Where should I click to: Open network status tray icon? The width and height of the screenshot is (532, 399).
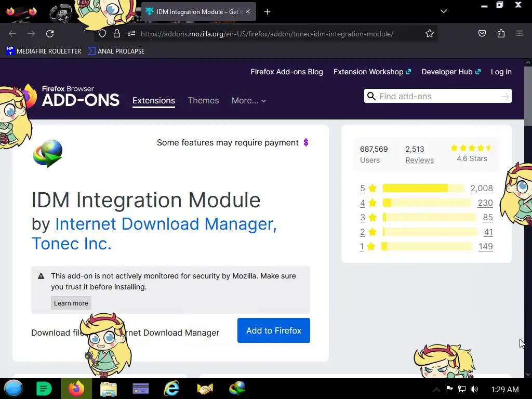click(x=461, y=389)
